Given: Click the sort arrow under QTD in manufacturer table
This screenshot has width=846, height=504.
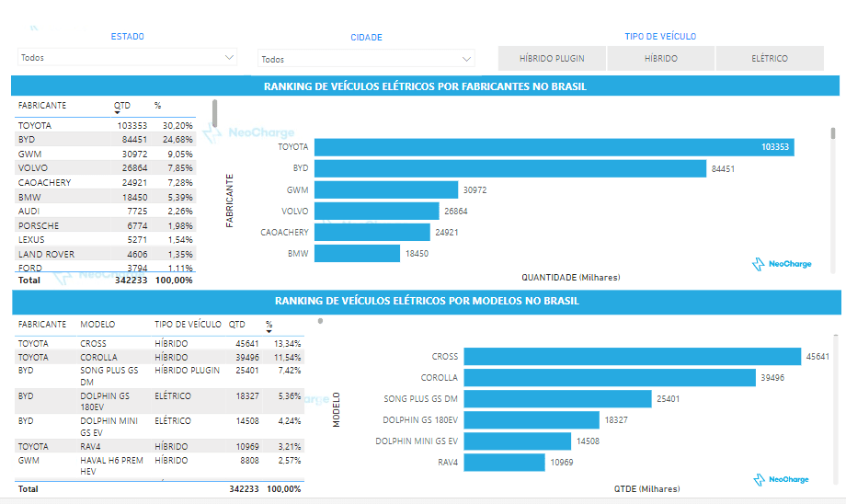Looking at the screenshot, I should [118, 113].
